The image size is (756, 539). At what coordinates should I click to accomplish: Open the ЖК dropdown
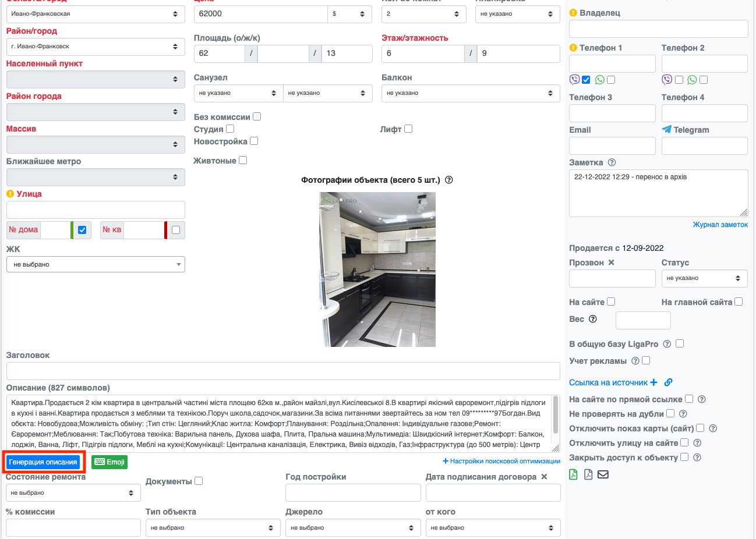96,264
